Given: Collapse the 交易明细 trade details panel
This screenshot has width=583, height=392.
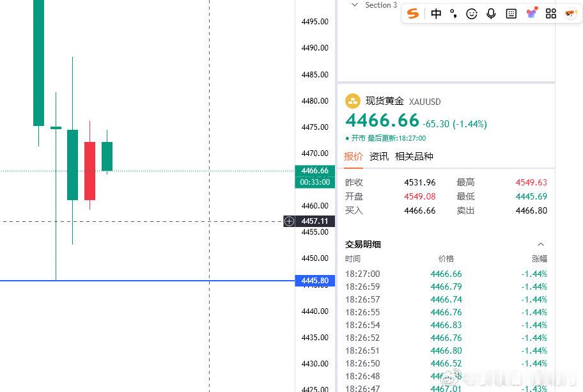Looking at the screenshot, I should pyautogui.click(x=541, y=244).
